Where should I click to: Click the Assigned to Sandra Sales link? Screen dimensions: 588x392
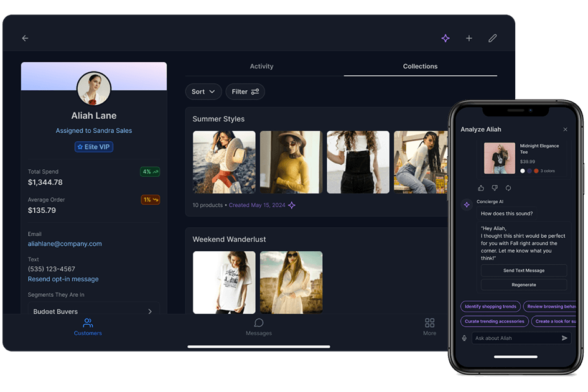click(x=94, y=131)
